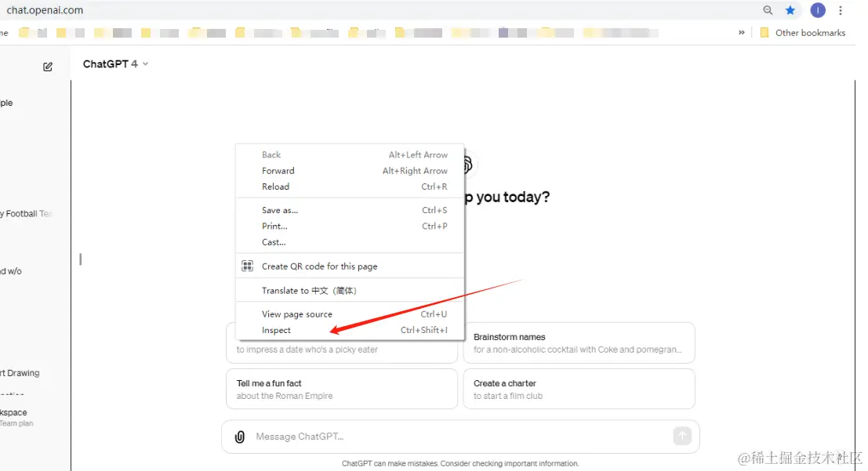Click the Tell me a fun fact card

pos(342,389)
